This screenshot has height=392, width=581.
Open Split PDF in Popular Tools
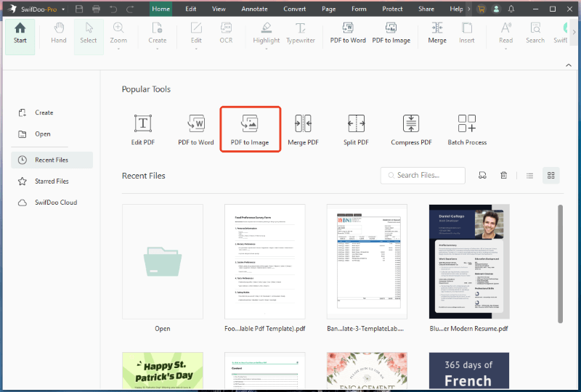[x=356, y=129]
